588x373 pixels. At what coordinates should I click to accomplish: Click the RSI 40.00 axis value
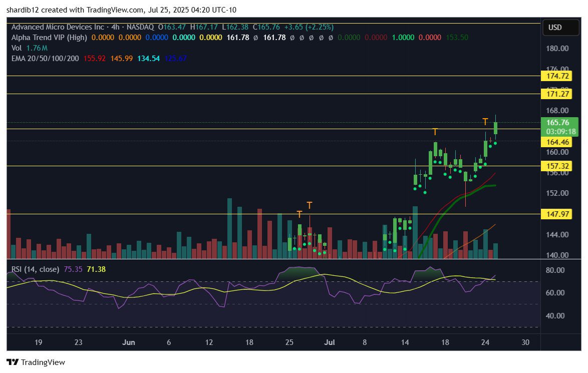[x=555, y=315]
